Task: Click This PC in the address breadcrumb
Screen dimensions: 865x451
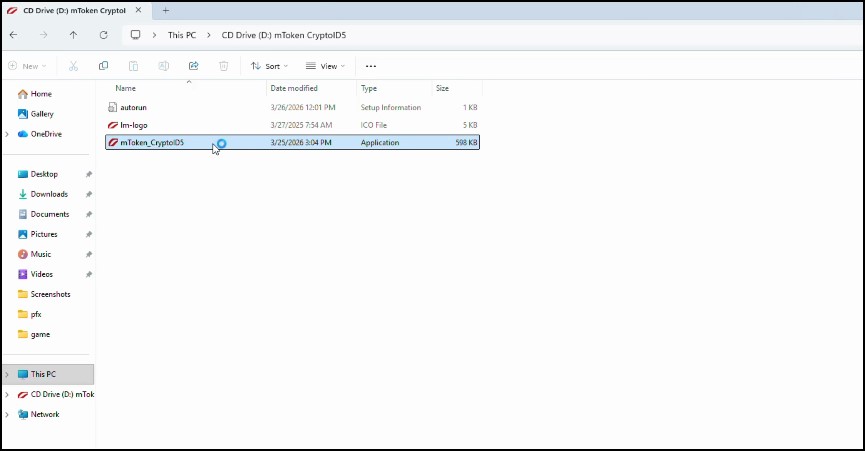Action: [181, 35]
